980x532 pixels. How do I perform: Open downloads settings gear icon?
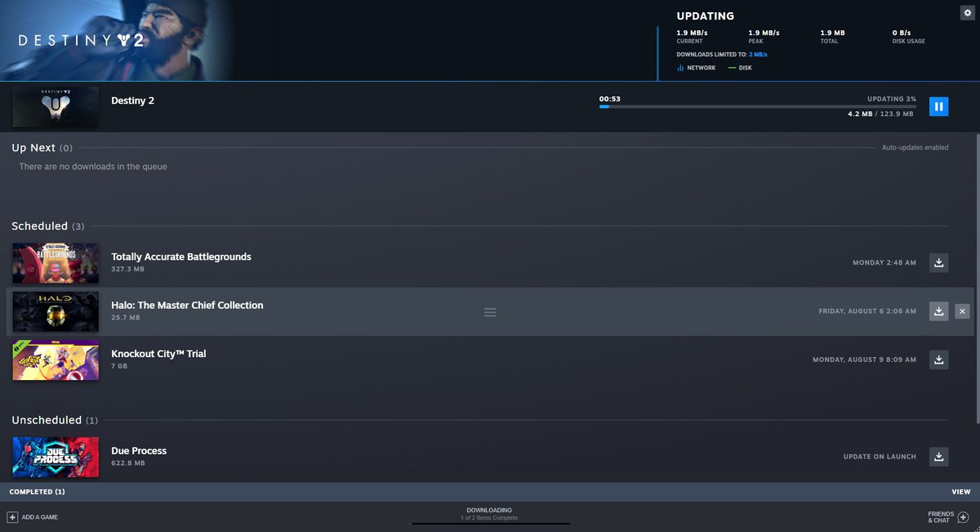(967, 12)
